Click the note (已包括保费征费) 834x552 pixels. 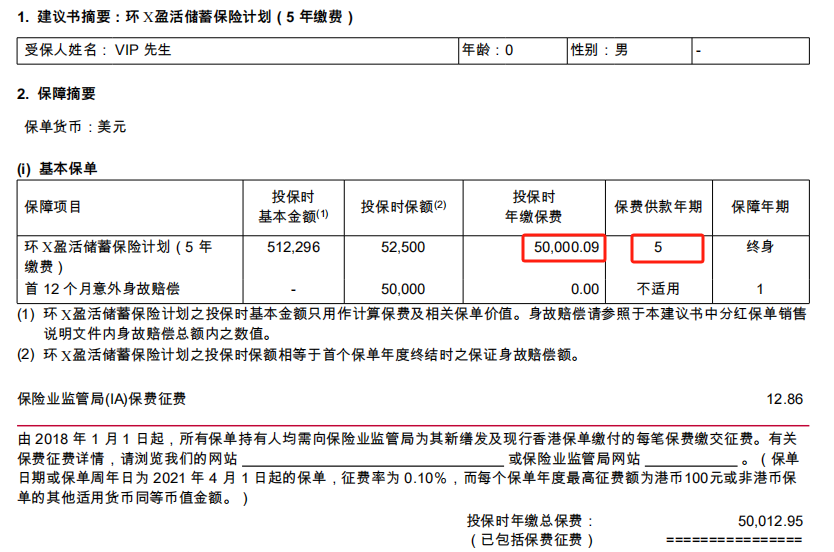click(531, 540)
